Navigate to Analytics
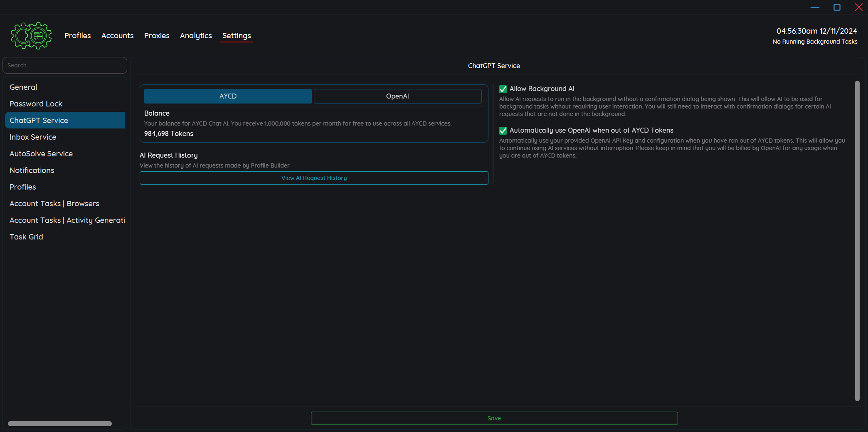Viewport: 868px width, 432px height. [196, 36]
